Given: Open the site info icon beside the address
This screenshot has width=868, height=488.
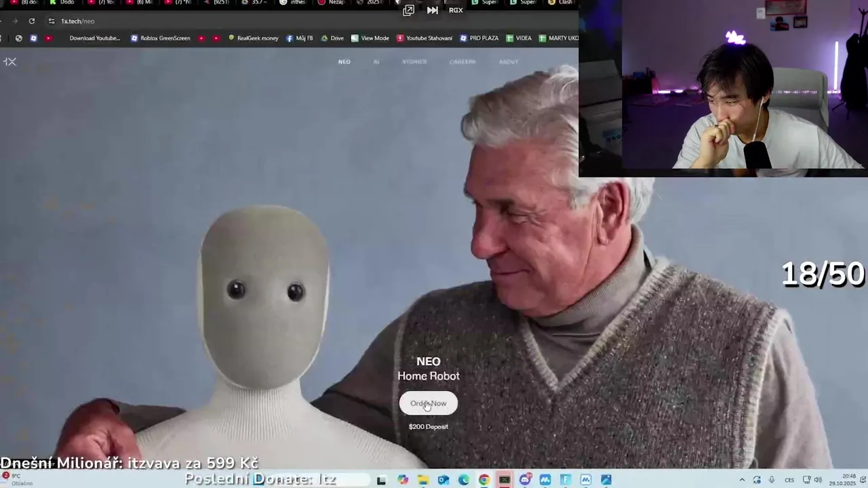Looking at the screenshot, I should coord(52,21).
